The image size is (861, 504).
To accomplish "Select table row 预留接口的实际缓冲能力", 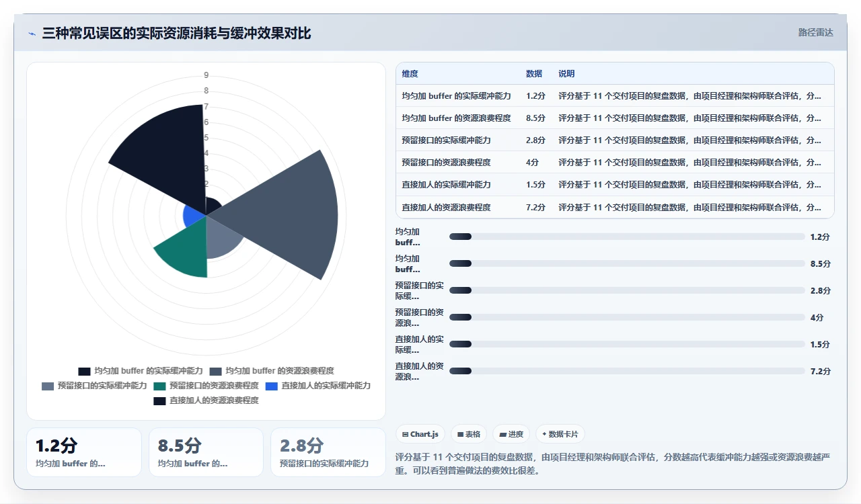I will coord(615,140).
